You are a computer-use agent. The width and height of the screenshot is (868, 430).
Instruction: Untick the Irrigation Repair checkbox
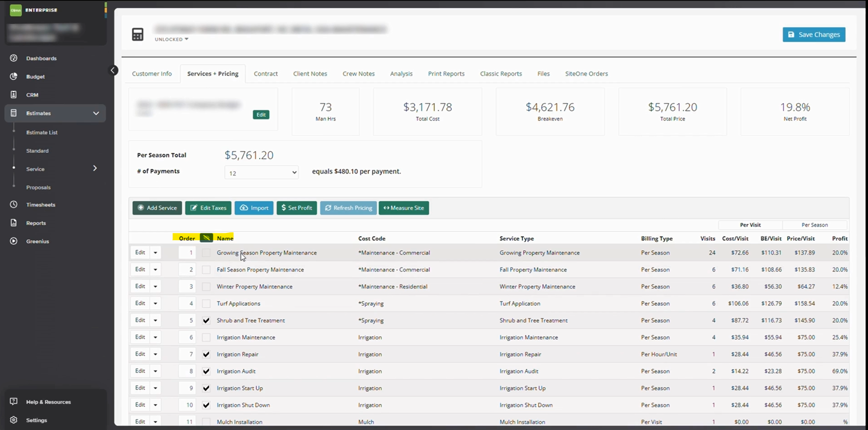click(206, 354)
